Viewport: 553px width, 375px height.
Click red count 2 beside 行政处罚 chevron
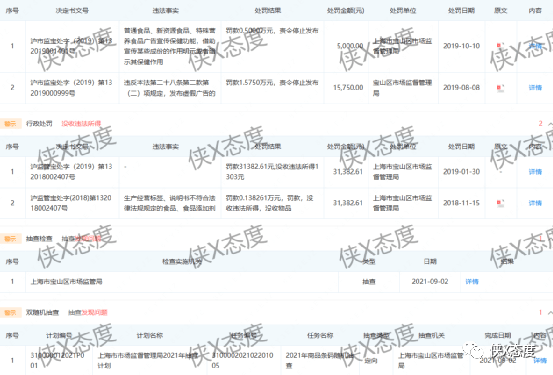click(540, 123)
